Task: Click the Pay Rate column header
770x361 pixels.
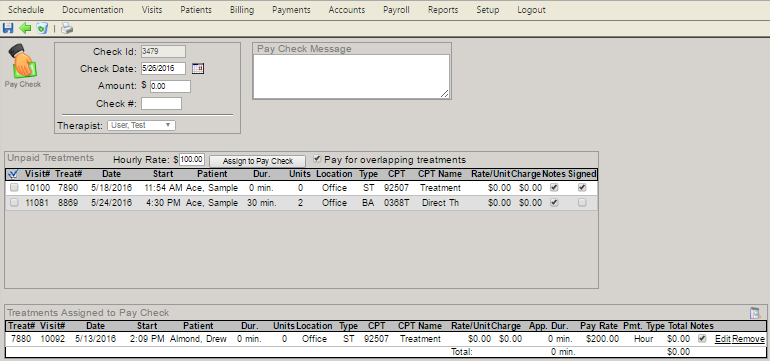Action: point(599,326)
